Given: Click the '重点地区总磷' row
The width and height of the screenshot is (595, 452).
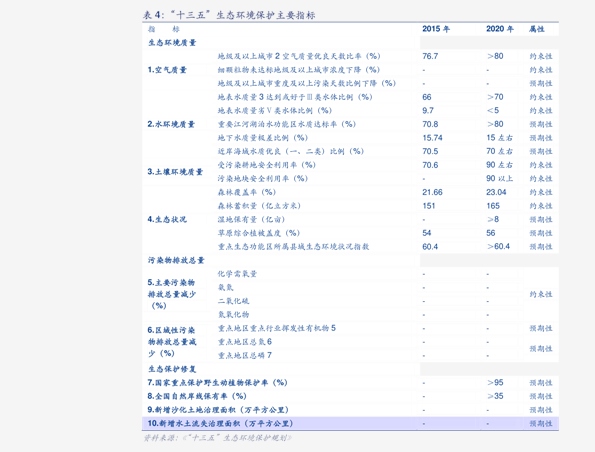Looking at the screenshot, I should [x=244, y=356].
